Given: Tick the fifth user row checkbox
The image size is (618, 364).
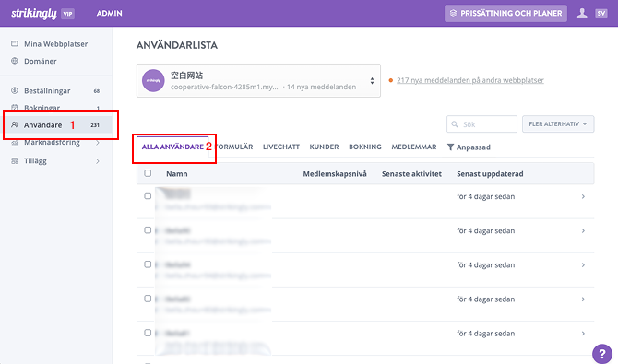Looking at the screenshot, I should point(148,333).
